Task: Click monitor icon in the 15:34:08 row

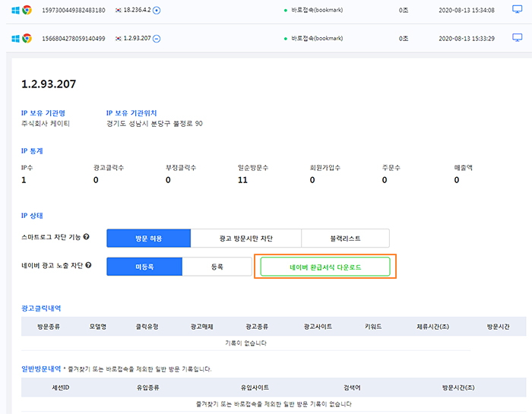Action: pos(517,9)
